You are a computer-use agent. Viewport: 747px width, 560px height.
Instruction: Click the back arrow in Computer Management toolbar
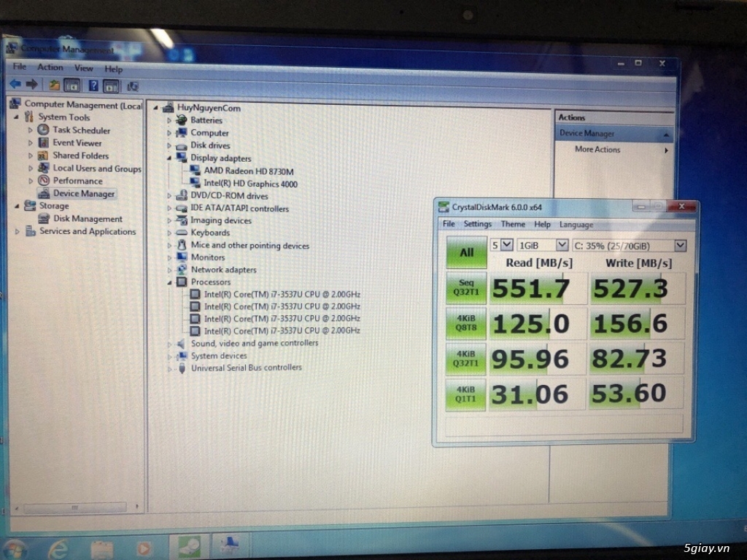click(16, 85)
